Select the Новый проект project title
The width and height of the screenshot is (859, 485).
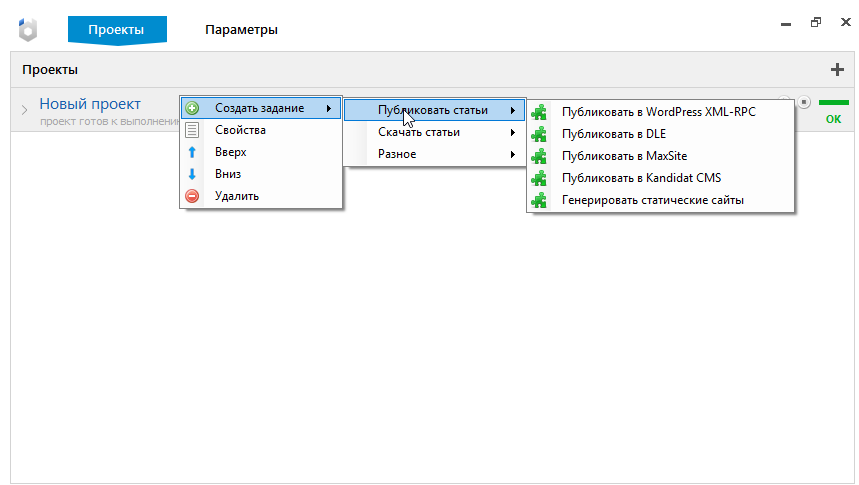point(90,104)
